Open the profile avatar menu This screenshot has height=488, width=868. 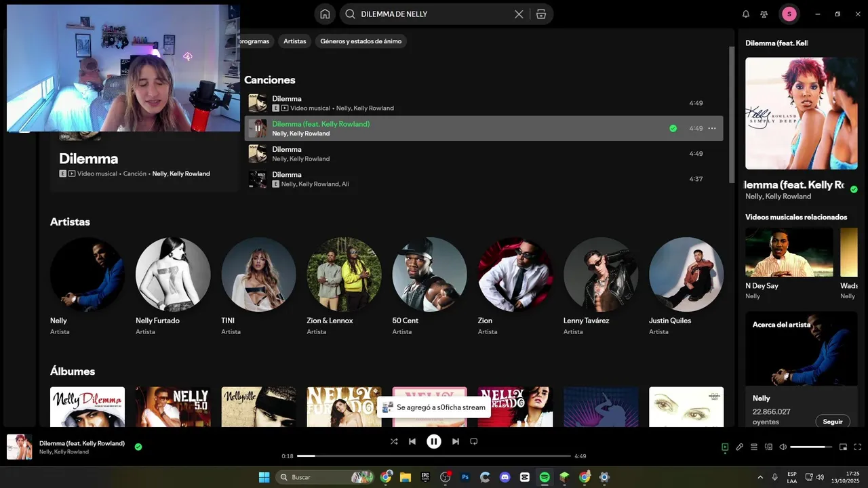789,14
